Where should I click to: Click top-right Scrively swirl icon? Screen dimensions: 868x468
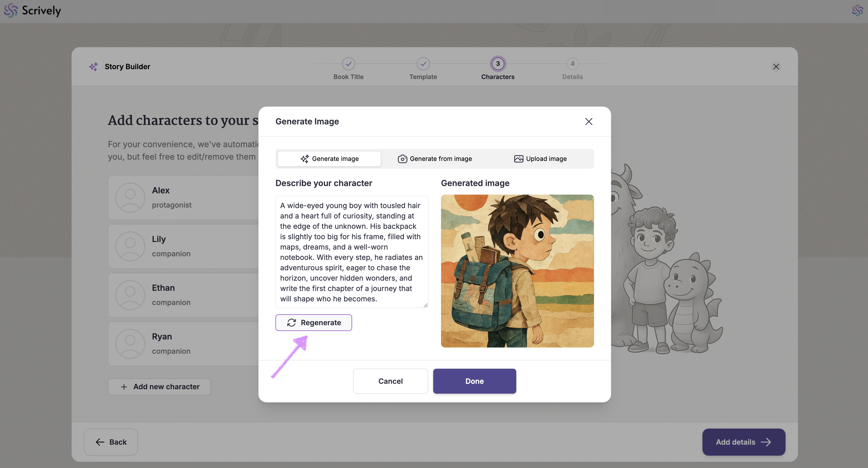click(x=857, y=10)
